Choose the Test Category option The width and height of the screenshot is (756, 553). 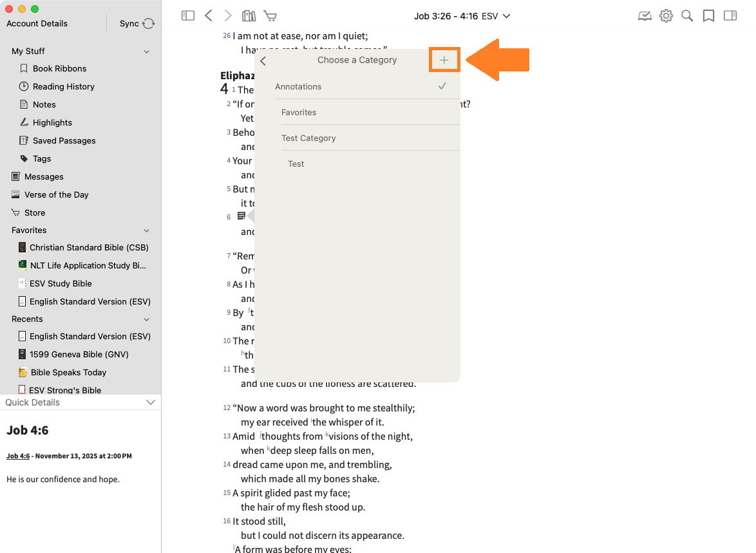pos(308,138)
